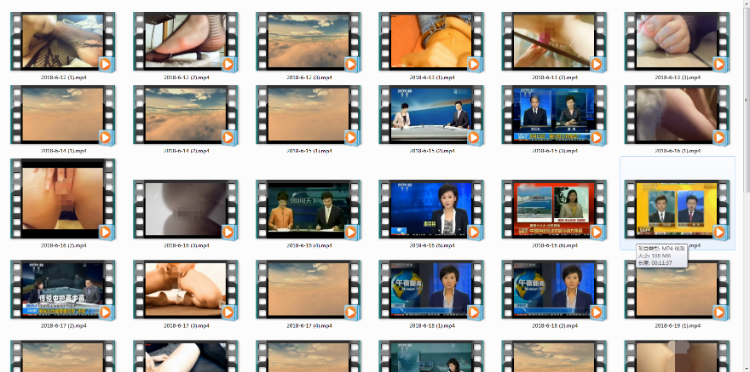This screenshot has height=372, width=750.
Task: Select the 2018-6-18 (2).mp4 midnight news video
Action: (554, 290)
